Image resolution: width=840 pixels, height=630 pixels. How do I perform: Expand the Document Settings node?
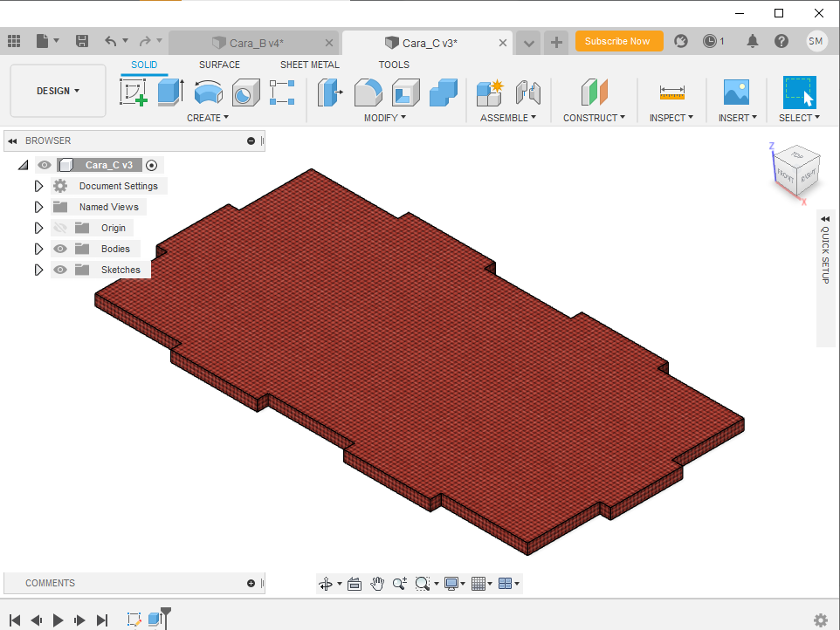coord(38,186)
